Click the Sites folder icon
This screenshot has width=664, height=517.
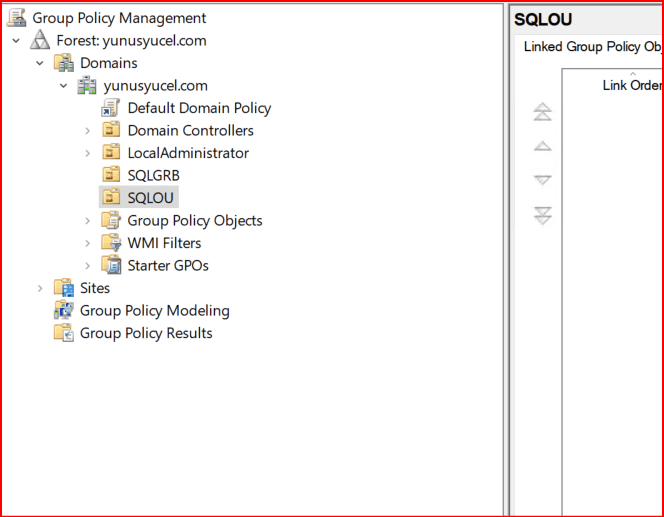64,288
